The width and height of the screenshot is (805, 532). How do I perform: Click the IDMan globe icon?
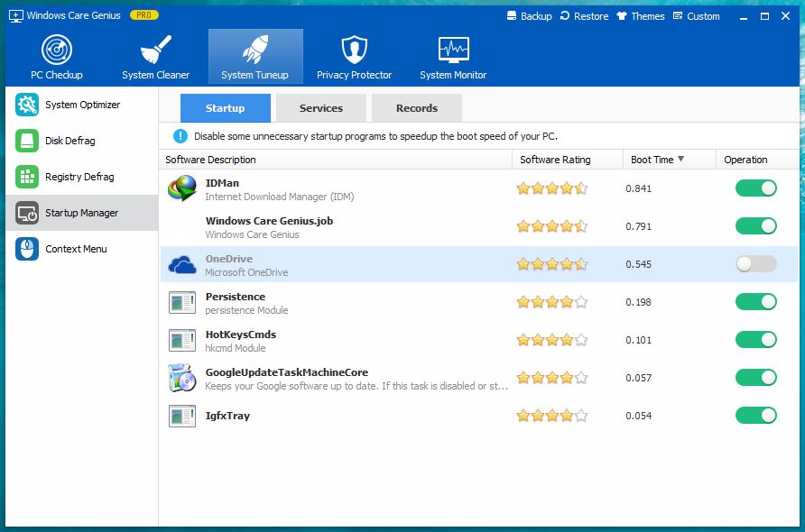pos(182,188)
